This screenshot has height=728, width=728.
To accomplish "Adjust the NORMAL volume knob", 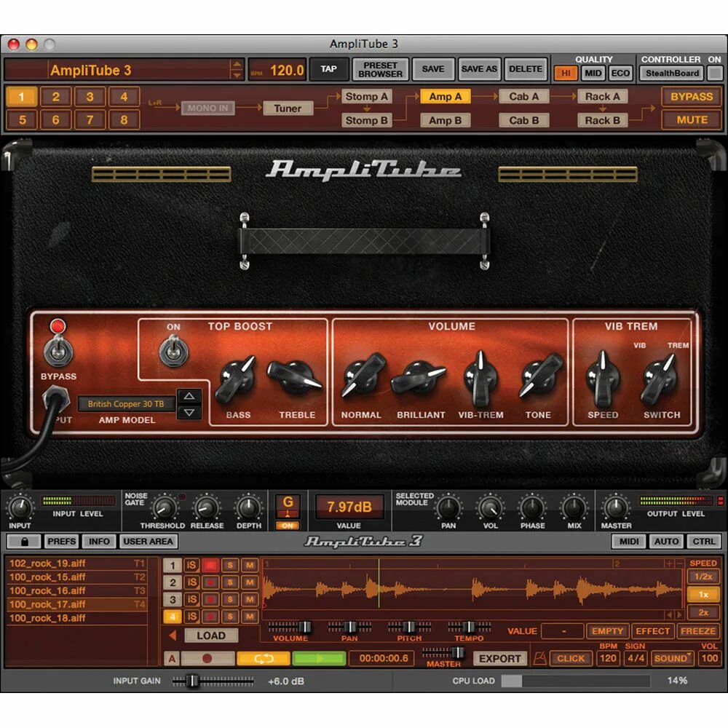I will [x=362, y=375].
